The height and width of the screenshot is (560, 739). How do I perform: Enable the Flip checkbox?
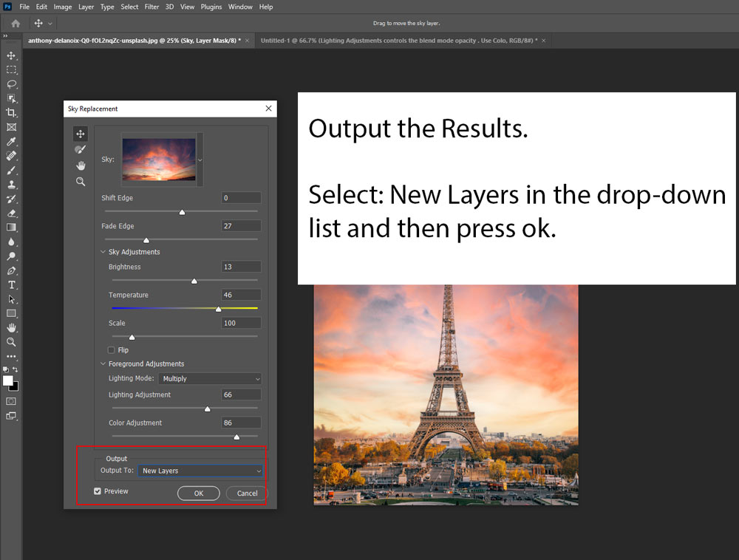coord(112,350)
